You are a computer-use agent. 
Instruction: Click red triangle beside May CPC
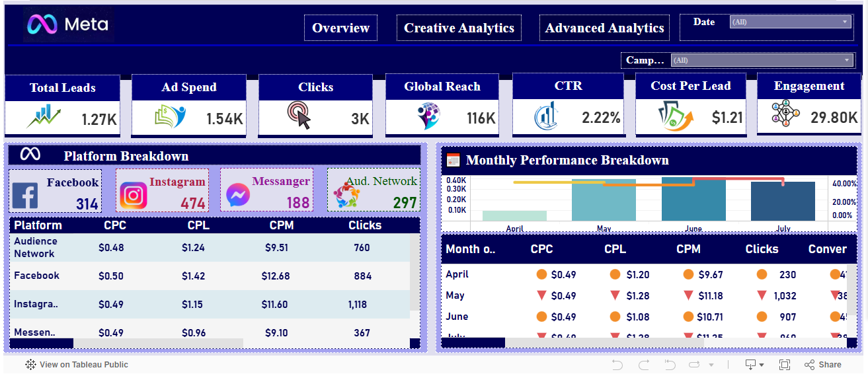(x=541, y=295)
